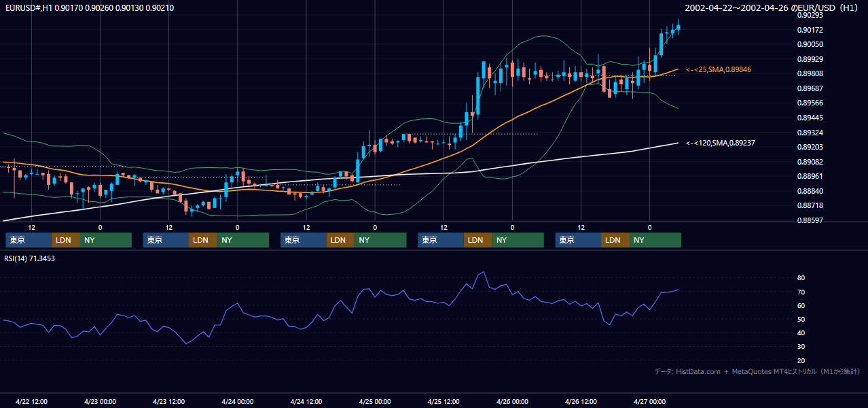Image resolution: width=868 pixels, height=408 pixels.
Task: Click RSI scale level 60
Action: [801, 305]
